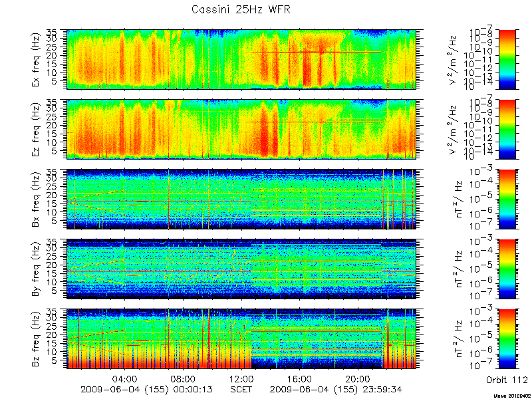Click the version stamp below Orbit 112
The width and height of the screenshot is (532, 399).
(x=512, y=396)
